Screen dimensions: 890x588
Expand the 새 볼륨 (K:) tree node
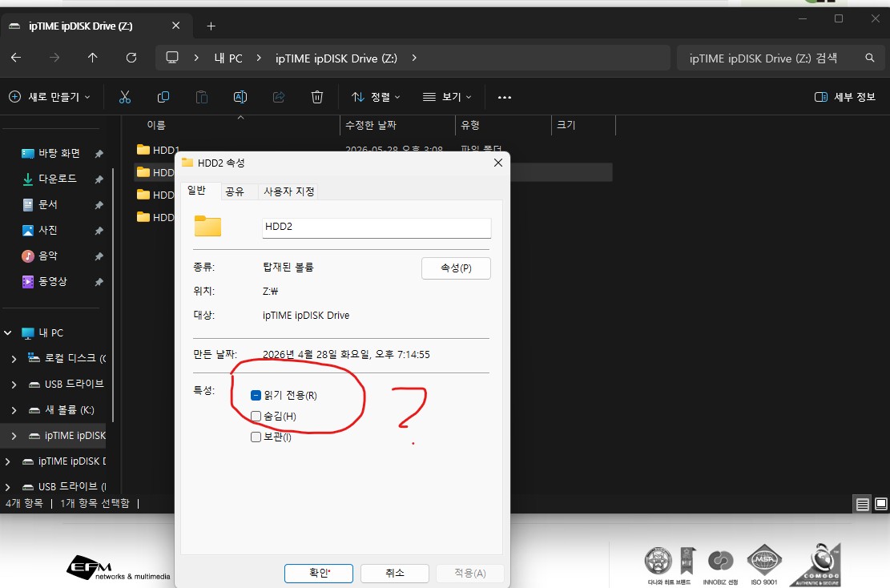click(14, 410)
